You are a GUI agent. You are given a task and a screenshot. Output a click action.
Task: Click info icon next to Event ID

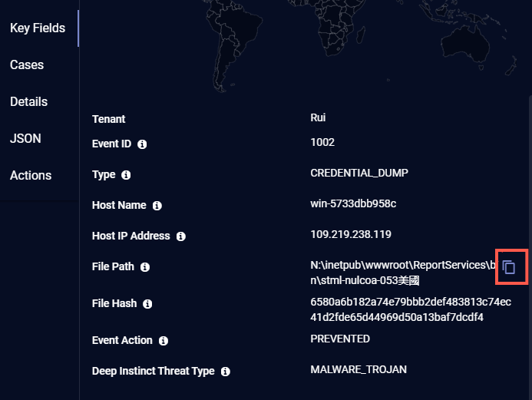point(142,144)
